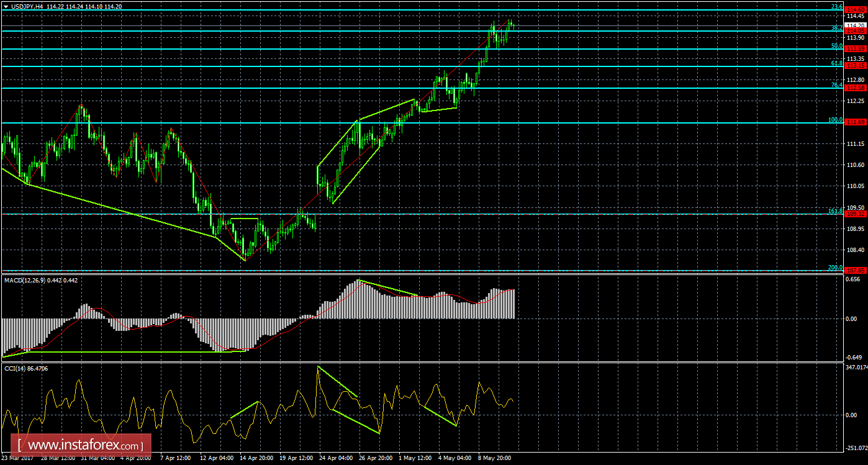Open the USDJPY,H4 chart dropdown arrow
Viewport: 868px width, 465px height.
click(6, 5)
